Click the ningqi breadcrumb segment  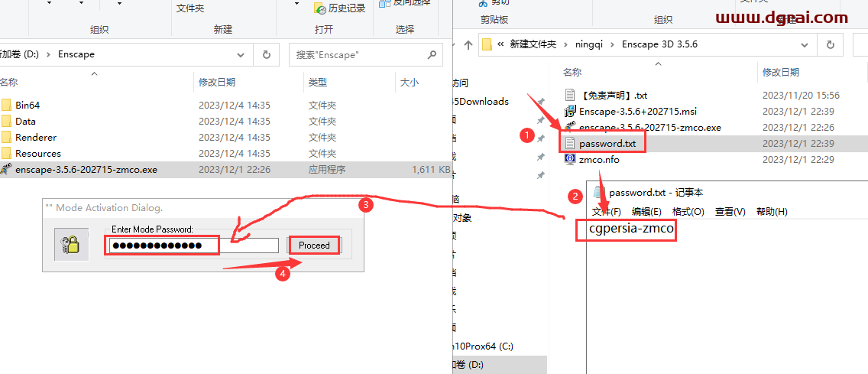[588, 44]
